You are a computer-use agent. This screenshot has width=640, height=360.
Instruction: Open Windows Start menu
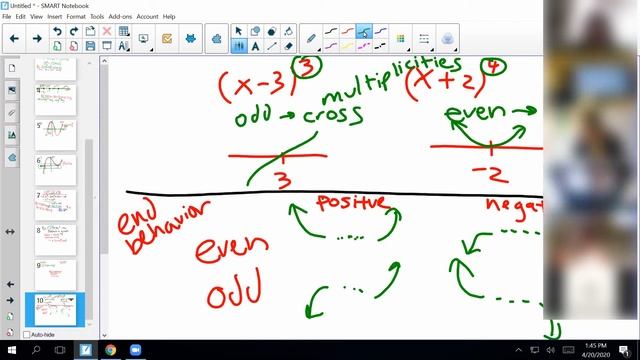click(11, 350)
